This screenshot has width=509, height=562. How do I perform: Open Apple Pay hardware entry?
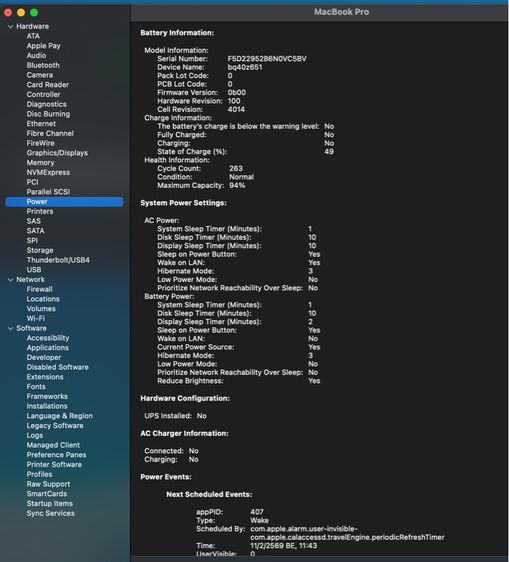click(x=43, y=46)
